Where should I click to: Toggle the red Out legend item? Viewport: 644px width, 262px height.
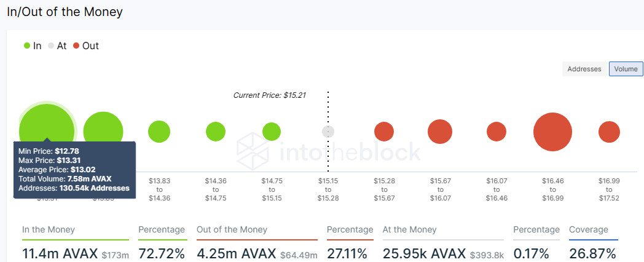[86, 46]
